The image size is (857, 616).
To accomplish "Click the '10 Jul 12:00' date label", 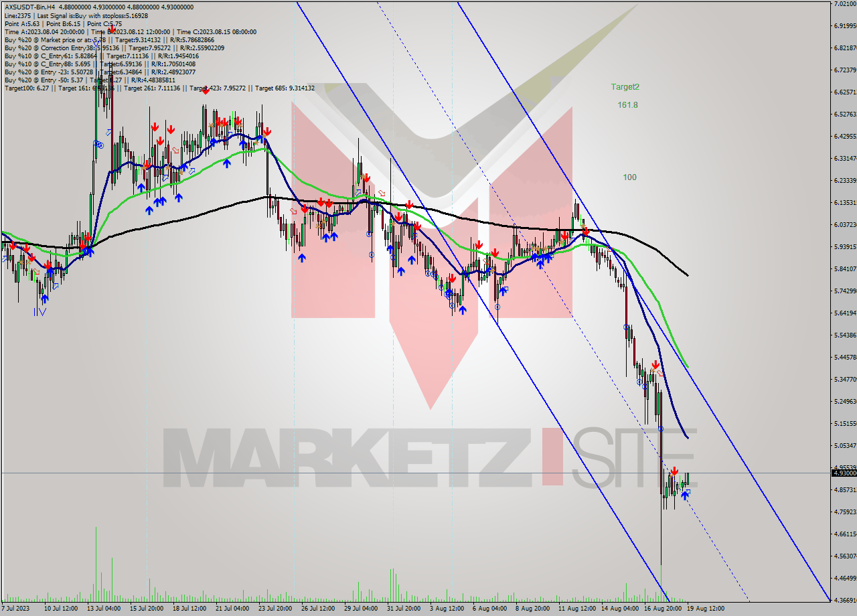I will coord(60,609).
